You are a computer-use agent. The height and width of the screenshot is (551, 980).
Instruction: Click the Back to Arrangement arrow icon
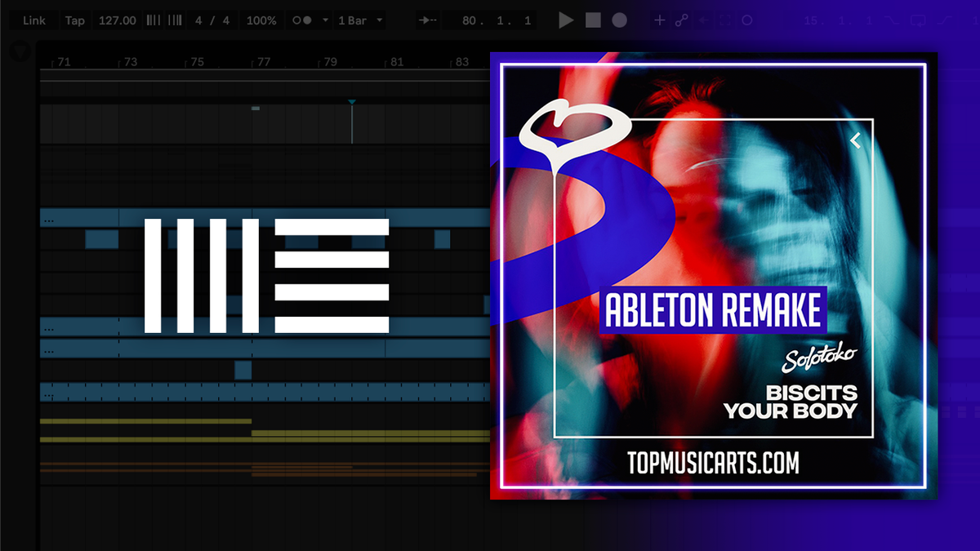point(704,20)
